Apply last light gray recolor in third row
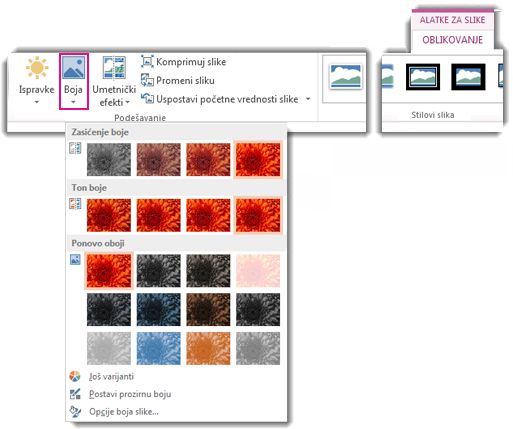 tap(258, 348)
